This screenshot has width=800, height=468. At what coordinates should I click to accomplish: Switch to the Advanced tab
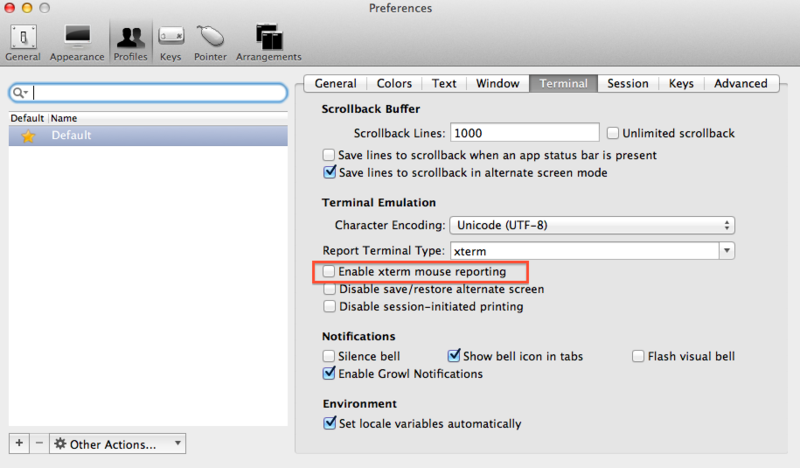point(741,84)
